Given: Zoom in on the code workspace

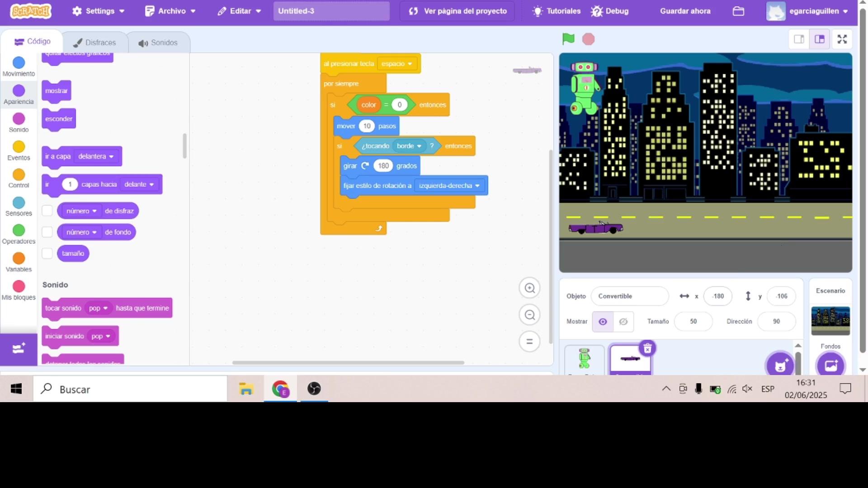Looking at the screenshot, I should tap(529, 288).
